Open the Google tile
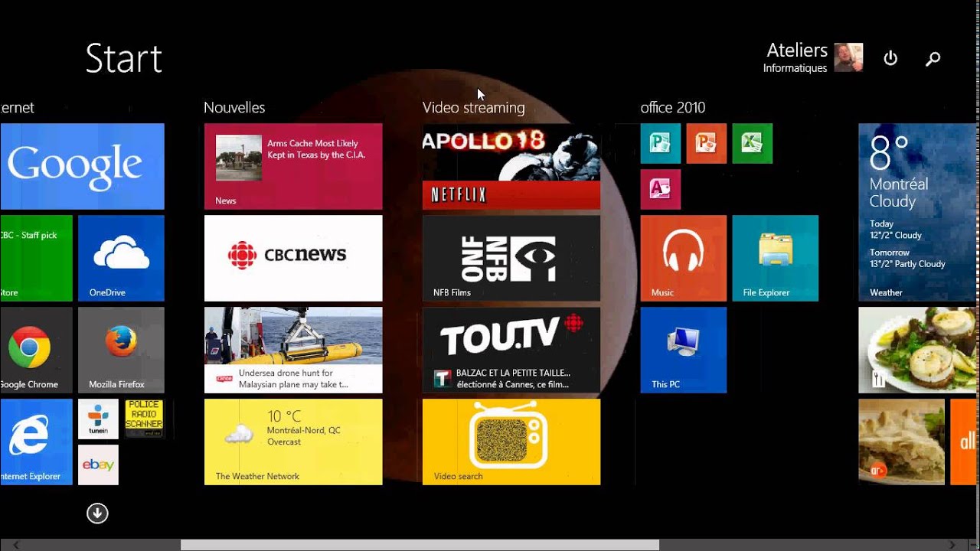This screenshot has width=980, height=551. (x=82, y=166)
